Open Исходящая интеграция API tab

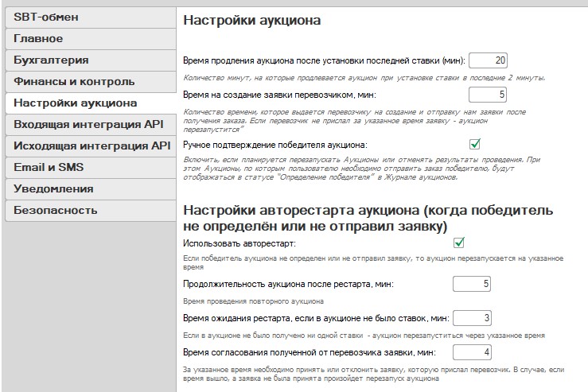(91, 146)
